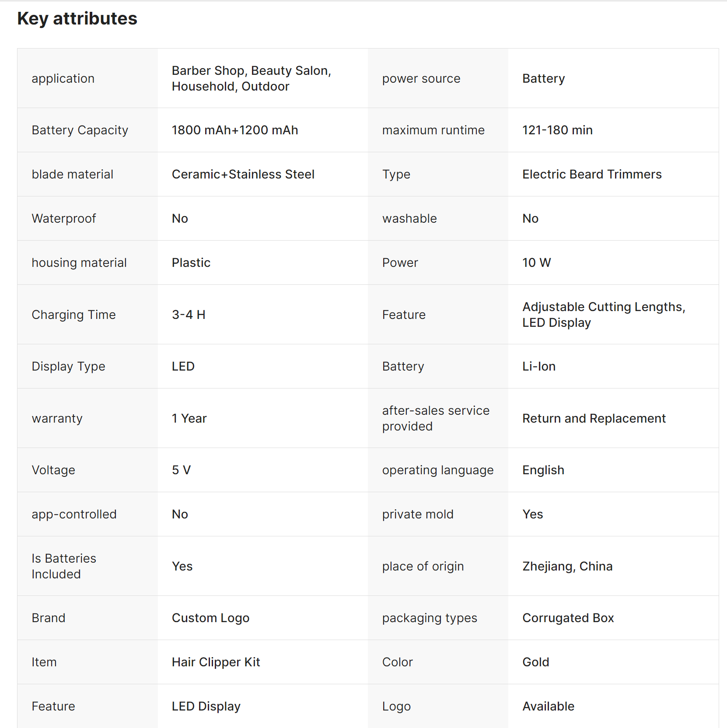Image resolution: width=727 pixels, height=728 pixels.
Task: Click the Key attributes heading
Action: (x=77, y=19)
